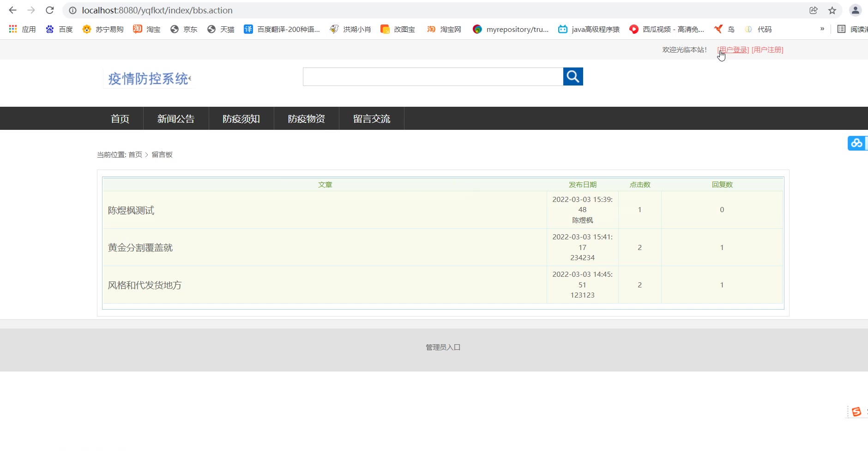
Task: Click the site info icon in the address bar
Action: pos(72,10)
